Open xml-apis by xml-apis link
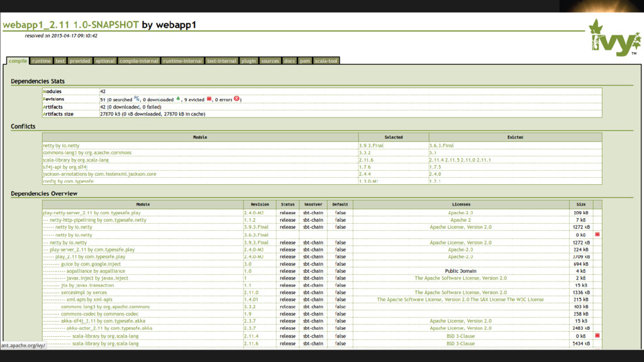Viewport: 644px width, 362px height. click(x=89, y=300)
